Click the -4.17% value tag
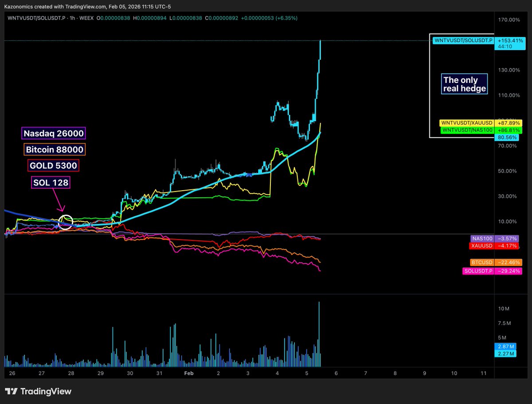Image resolution: width=532 pixels, height=404 pixels. pyautogui.click(x=507, y=246)
